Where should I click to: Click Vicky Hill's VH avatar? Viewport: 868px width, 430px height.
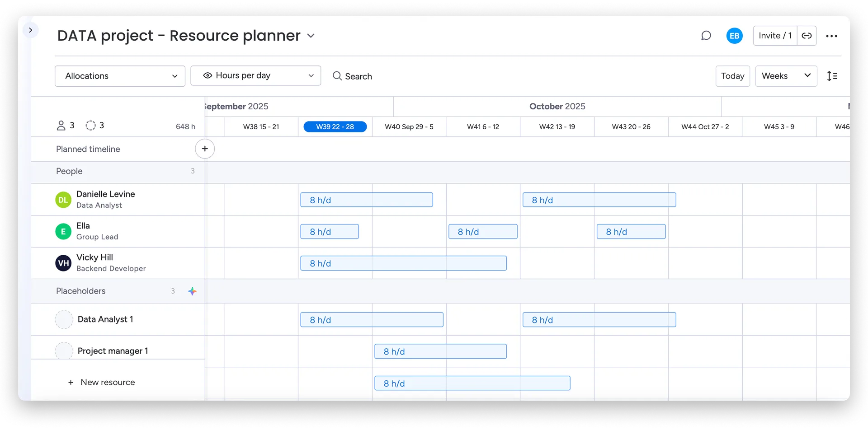(63, 263)
